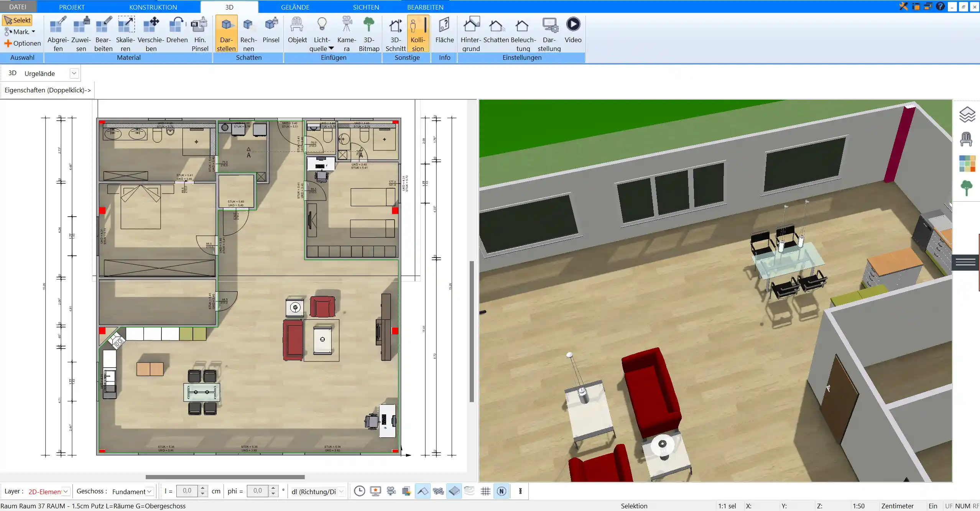The image size is (980, 511).
Task: Open Darstellung display settings
Action: pos(549,34)
